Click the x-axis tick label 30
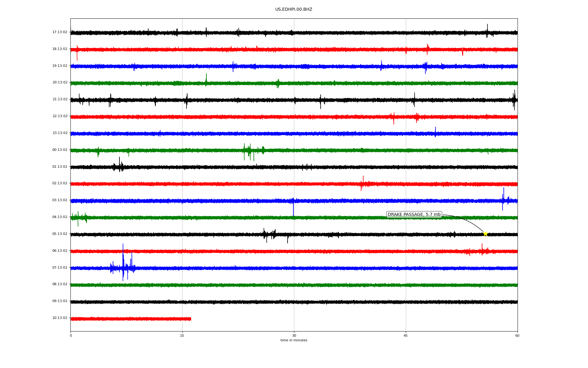The image size is (588, 368). point(294,336)
